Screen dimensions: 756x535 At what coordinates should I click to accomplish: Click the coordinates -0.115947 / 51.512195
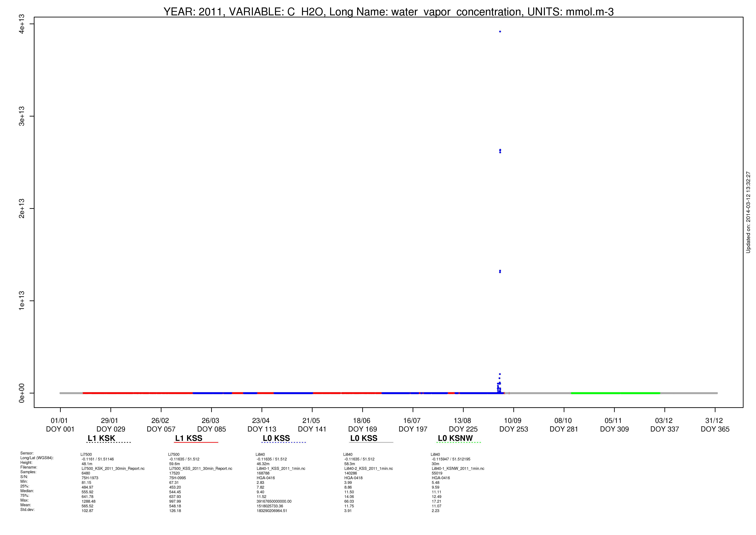[x=451, y=459]
